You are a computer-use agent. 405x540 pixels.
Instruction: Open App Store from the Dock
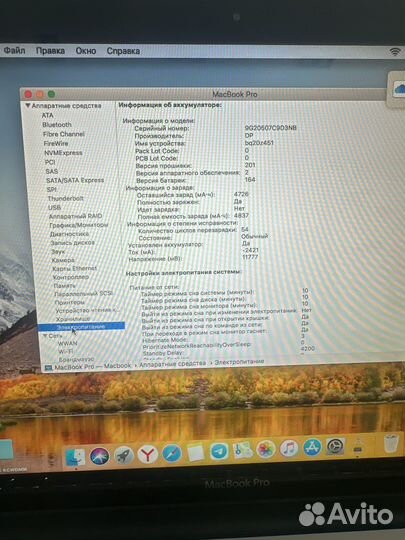[x=312, y=447]
